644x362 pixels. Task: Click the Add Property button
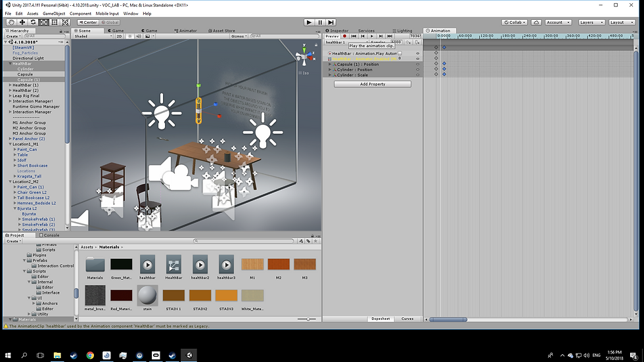tap(373, 84)
